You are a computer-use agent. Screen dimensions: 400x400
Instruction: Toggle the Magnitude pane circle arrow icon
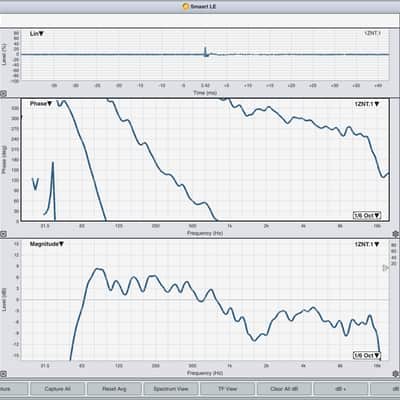point(3,374)
